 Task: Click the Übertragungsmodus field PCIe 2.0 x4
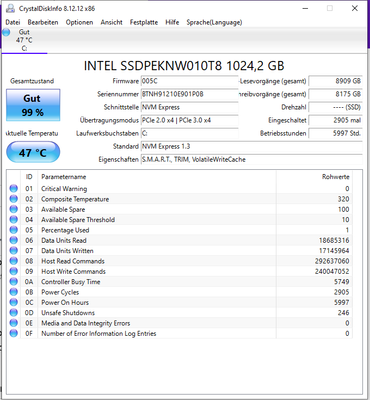tap(189, 120)
